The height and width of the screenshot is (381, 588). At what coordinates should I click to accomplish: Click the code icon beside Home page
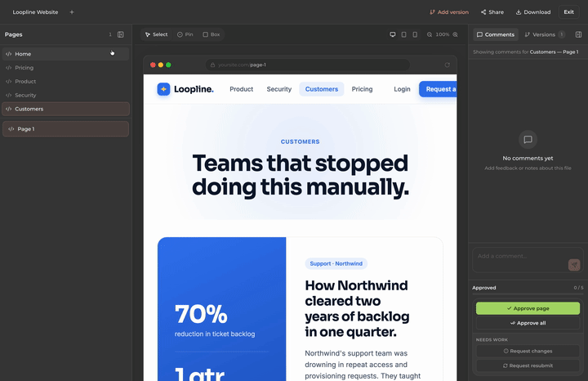pyautogui.click(x=9, y=54)
